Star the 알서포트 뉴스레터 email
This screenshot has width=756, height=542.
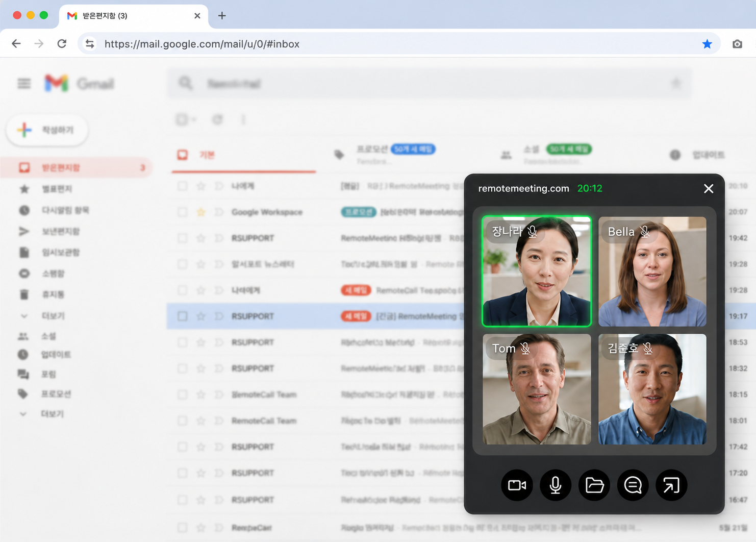[x=201, y=264]
